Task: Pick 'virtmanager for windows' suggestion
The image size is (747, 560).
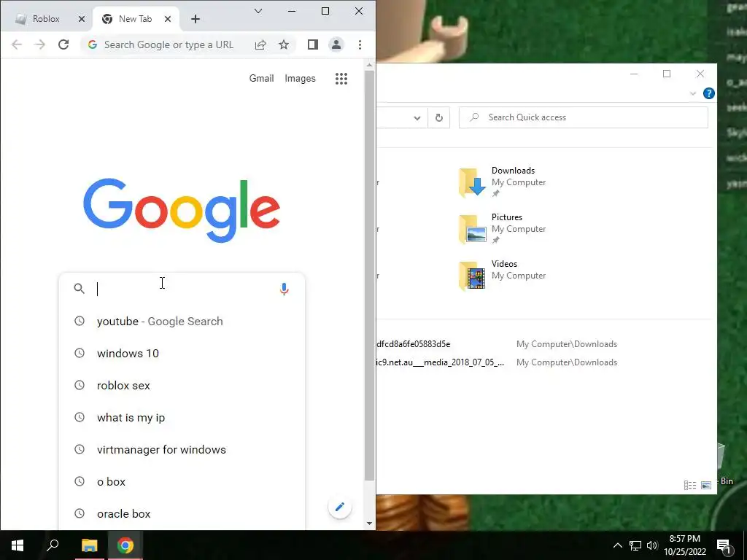Action: coord(182,449)
